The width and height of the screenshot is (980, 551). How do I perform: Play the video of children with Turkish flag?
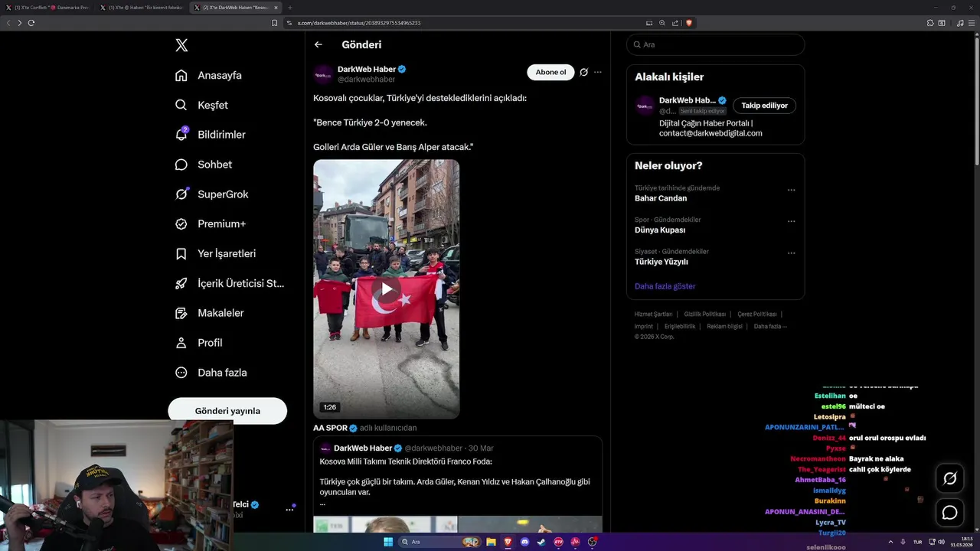tap(387, 289)
